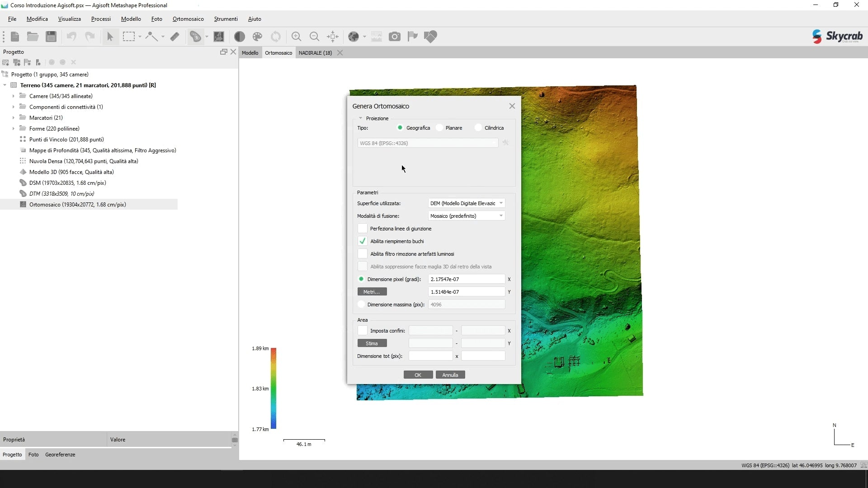Image resolution: width=868 pixels, height=488 pixels.
Task: Open Superficie utilizzata dropdown
Action: 466,203
